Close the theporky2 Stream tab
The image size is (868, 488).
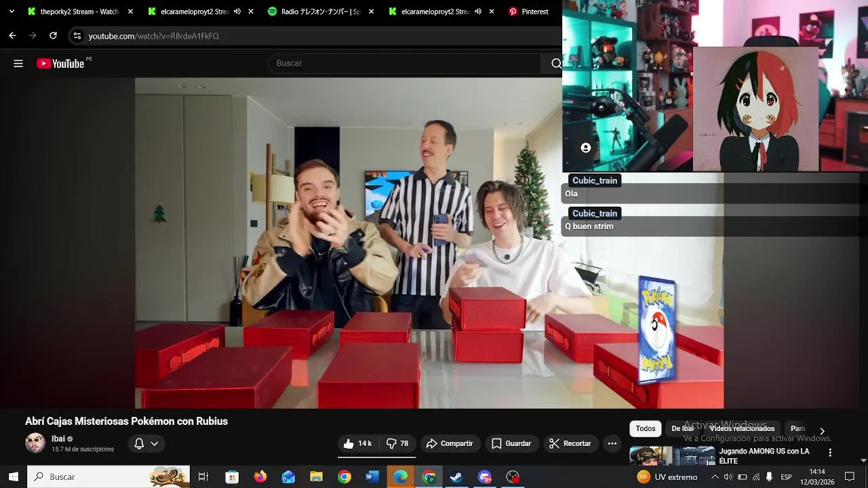(131, 12)
